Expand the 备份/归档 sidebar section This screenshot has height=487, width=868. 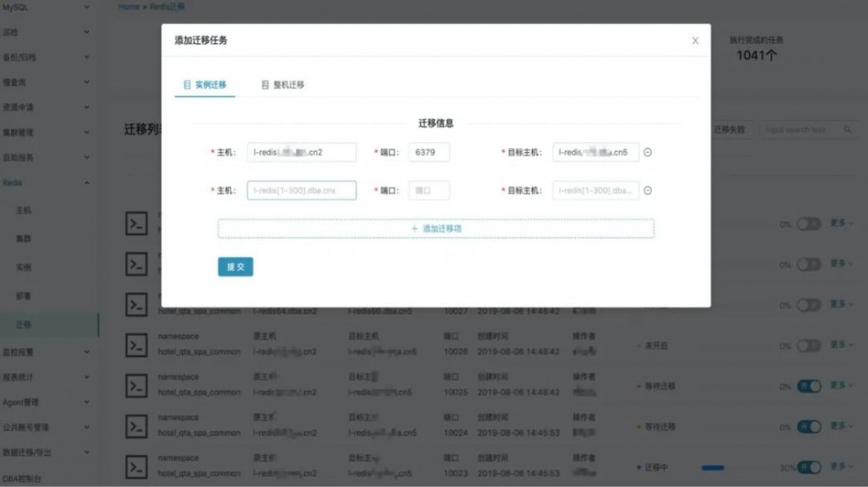pyautogui.click(x=47, y=57)
